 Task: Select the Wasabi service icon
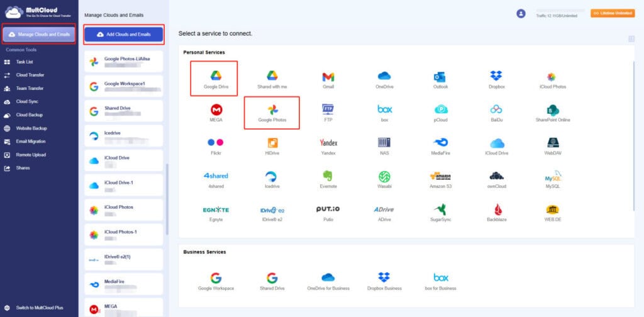tap(384, 177)
